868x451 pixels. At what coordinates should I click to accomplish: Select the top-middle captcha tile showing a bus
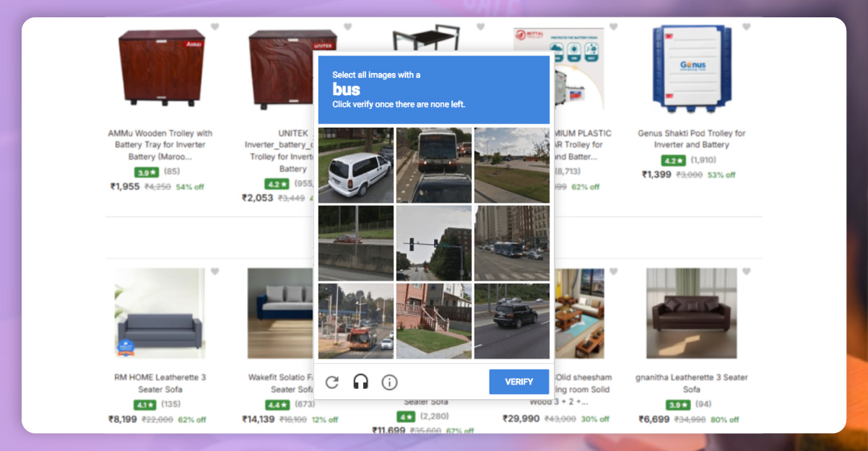433,165
